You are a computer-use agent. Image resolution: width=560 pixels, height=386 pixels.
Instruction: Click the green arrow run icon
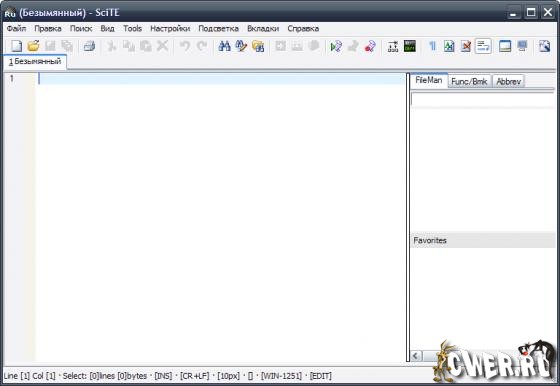(x=336, y=46)
